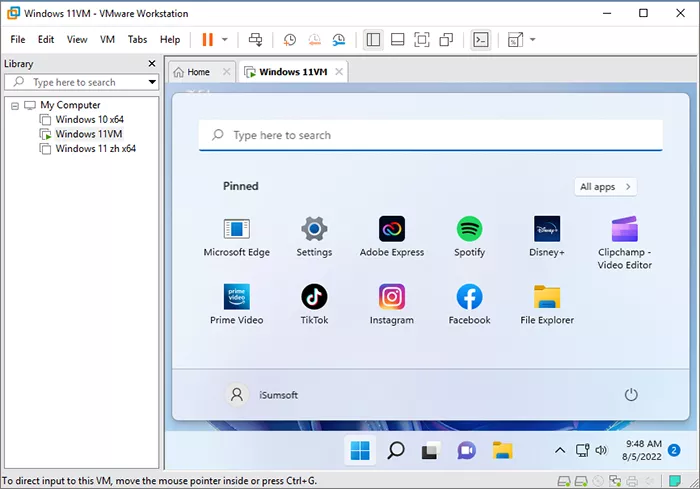The height and width of the screenshot is (489, 700).
Task: Click the iSumsoft user account
Action: [x=262, y=395]
